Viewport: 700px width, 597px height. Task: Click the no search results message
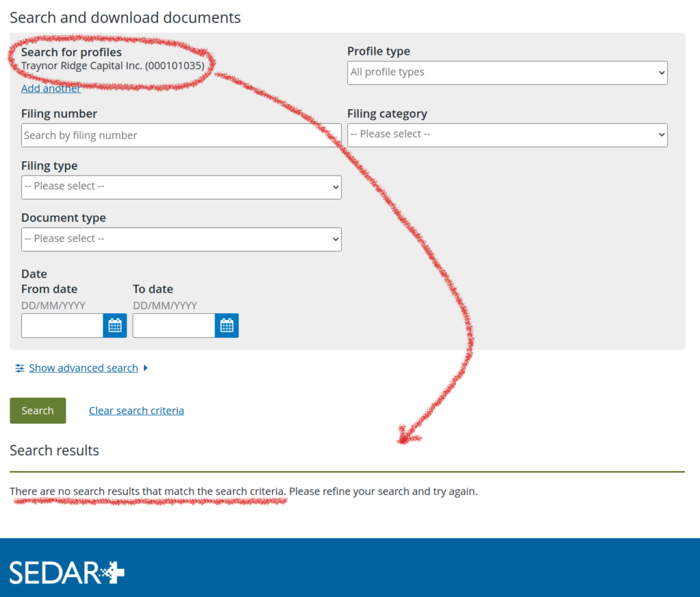pos(244,491)
